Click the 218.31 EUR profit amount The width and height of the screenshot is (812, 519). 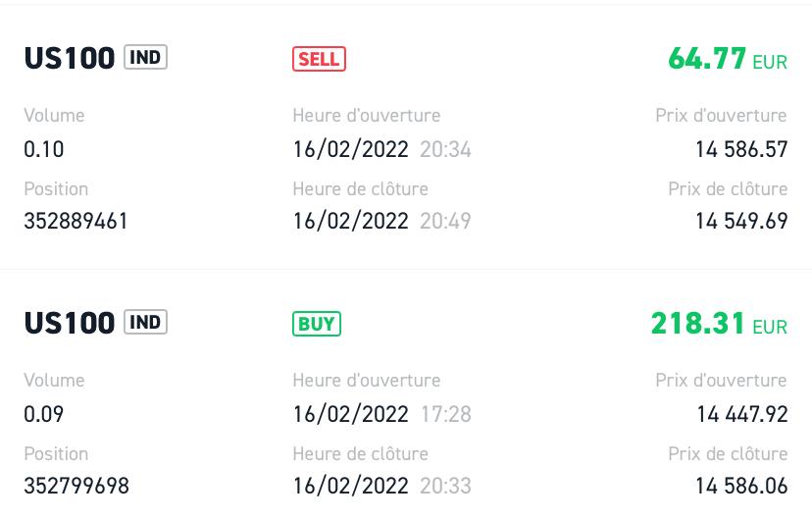point(718,324)
